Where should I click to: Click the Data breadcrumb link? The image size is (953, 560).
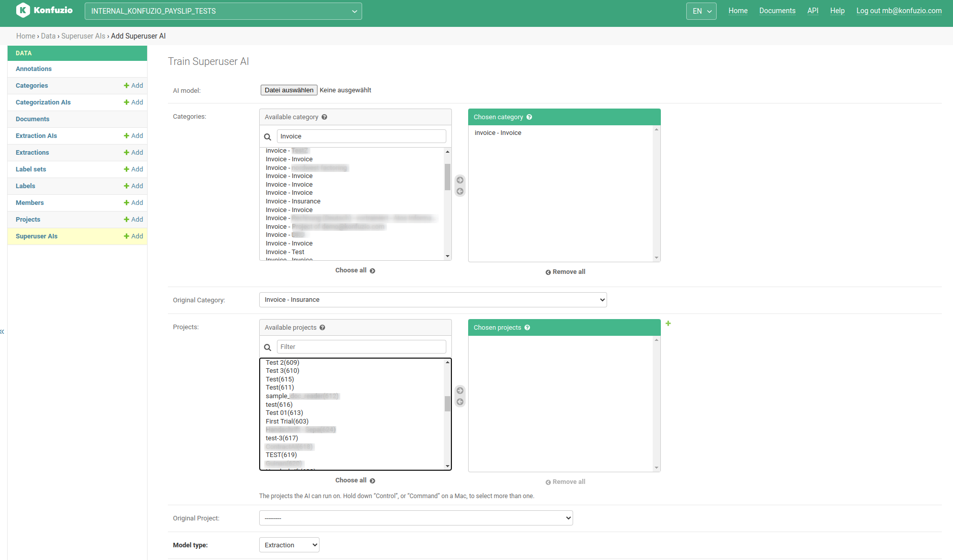(48, 36)
